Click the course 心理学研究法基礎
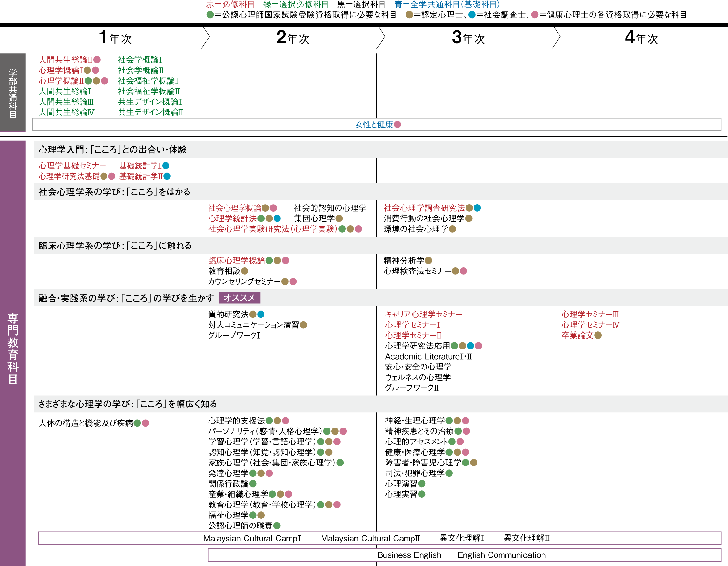Screen dimensions: 728x566 (69, 176)
